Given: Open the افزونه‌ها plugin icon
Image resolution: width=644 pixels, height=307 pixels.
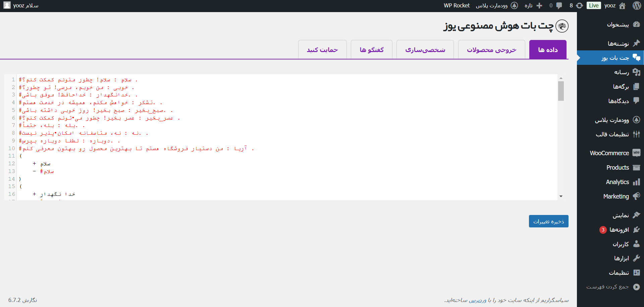Looking at the screenshot, I should point(636,230).
